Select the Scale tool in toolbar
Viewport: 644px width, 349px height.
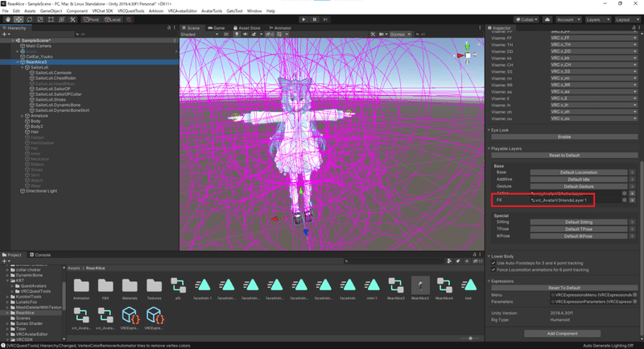pos(39,19)
